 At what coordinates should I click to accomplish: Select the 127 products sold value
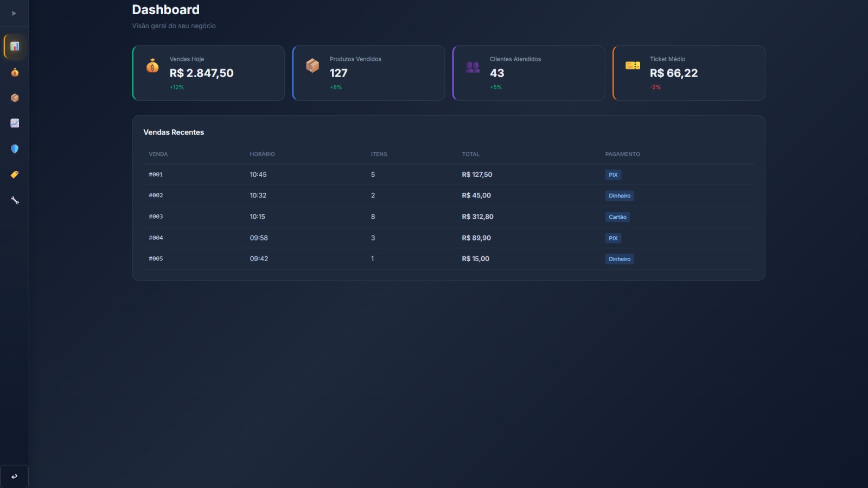click(339, 73)
